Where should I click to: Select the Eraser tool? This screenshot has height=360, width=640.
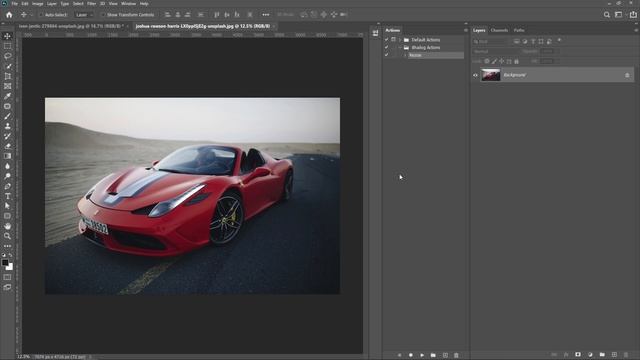tap(7, 146)
